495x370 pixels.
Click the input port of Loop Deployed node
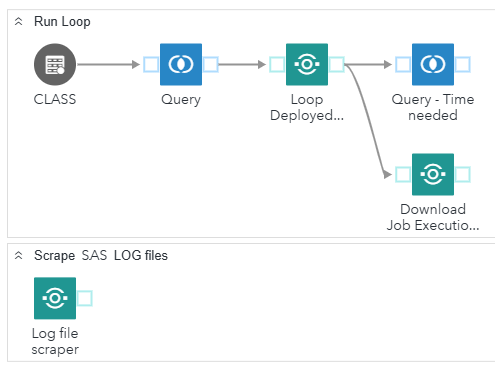click(x=277, y=64)
